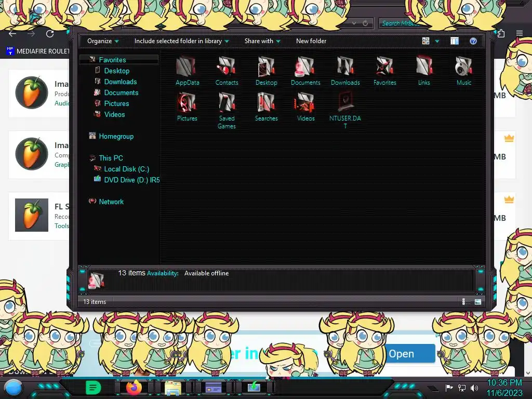Toggle the preview pane icon
The width and height of the screenshot is (532, 399).
(x=455, y=41)
